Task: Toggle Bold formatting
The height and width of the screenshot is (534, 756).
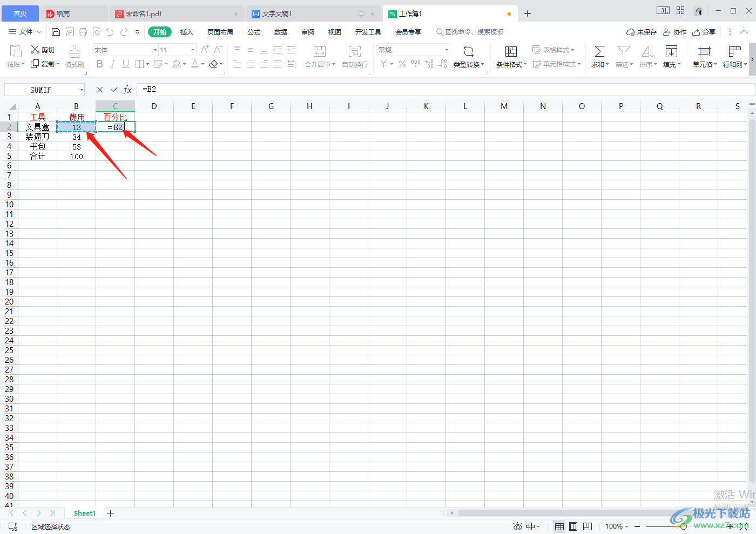Action: click(x=99, y=64)
